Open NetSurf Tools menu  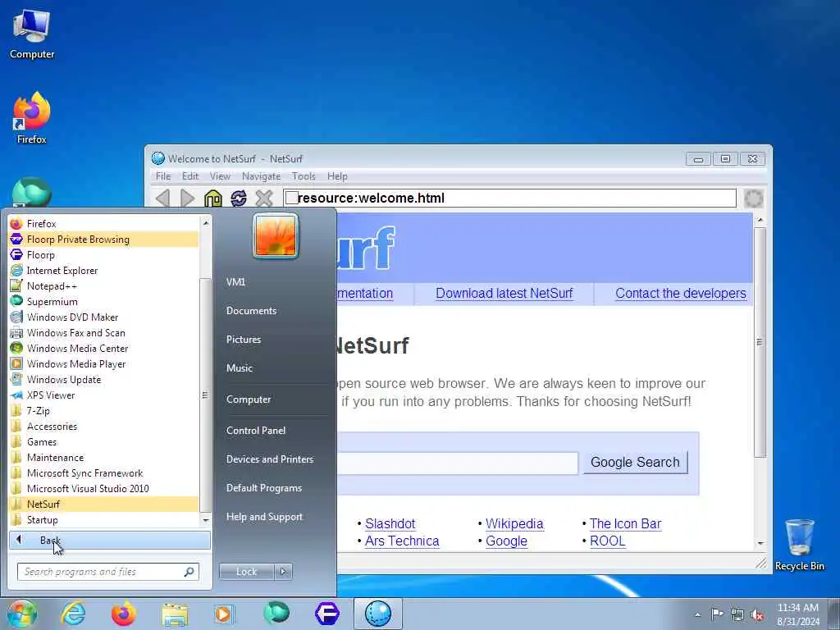(304, 176)
